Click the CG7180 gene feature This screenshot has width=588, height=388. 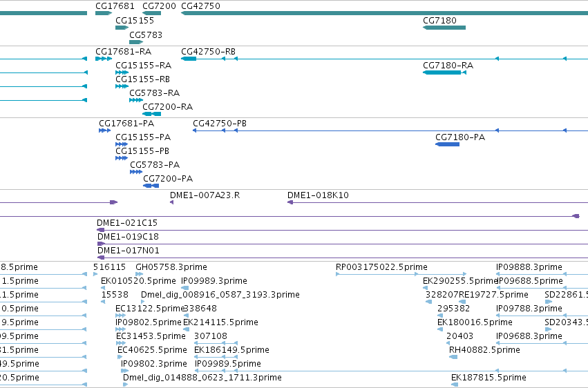444,28
